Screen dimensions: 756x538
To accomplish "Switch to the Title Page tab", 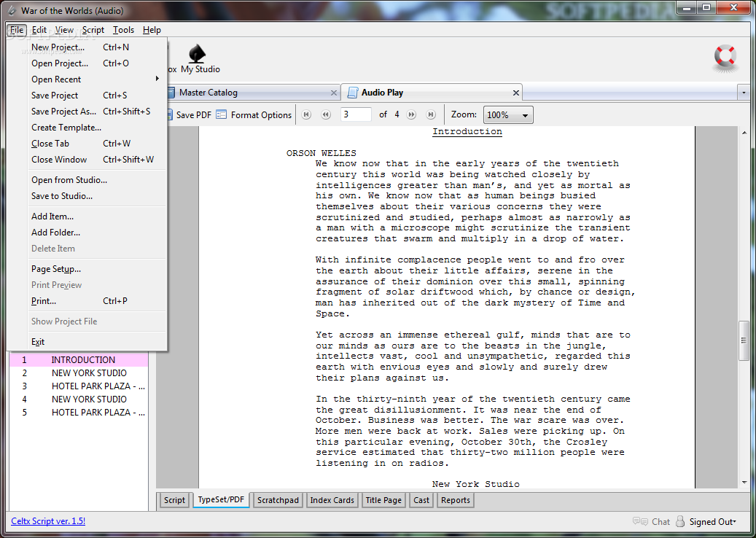I will (x=383, y=500).
